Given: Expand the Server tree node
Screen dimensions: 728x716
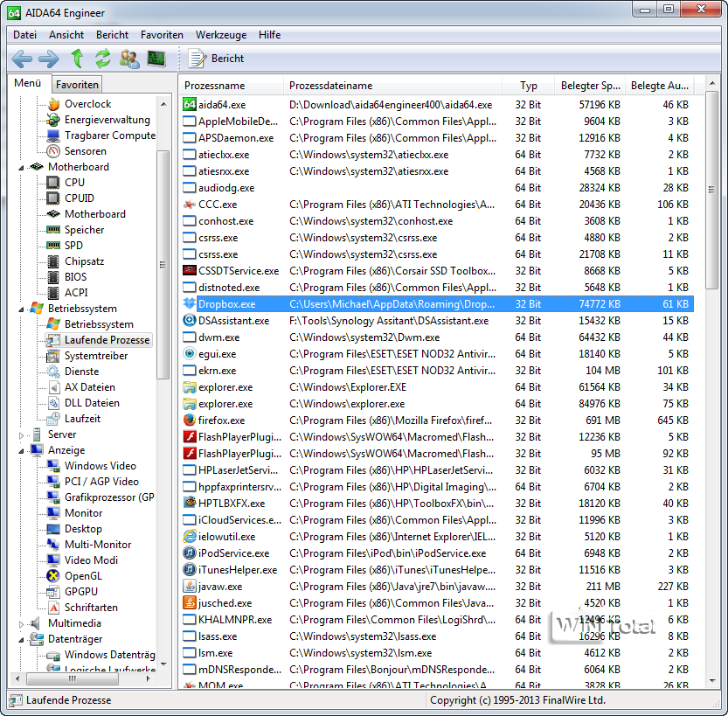Looking at the screenshot, I should click(23, 434).
